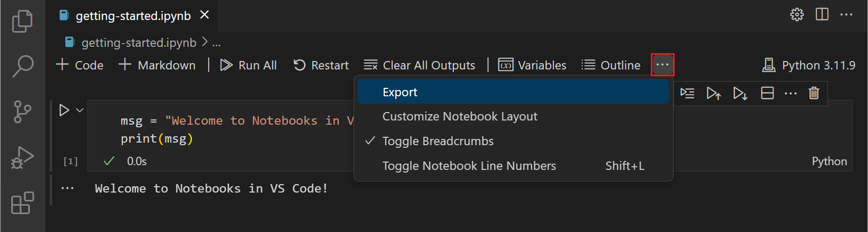Toggle Notebook Line Numbers option
Screen dimensions: 868x232
coord(469,166)
